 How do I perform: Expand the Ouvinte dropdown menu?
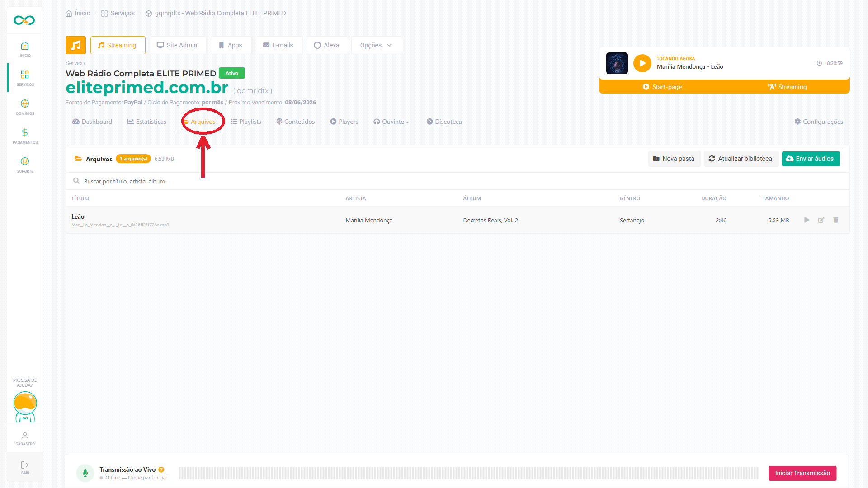(392, 122)
